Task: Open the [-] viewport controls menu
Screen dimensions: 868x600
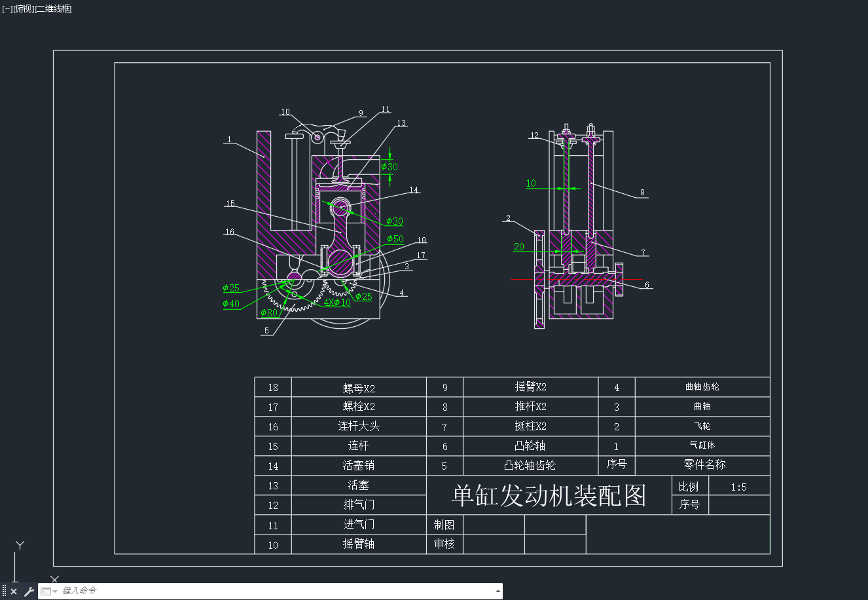Action: pyautogui.click(x=7, y=9)
